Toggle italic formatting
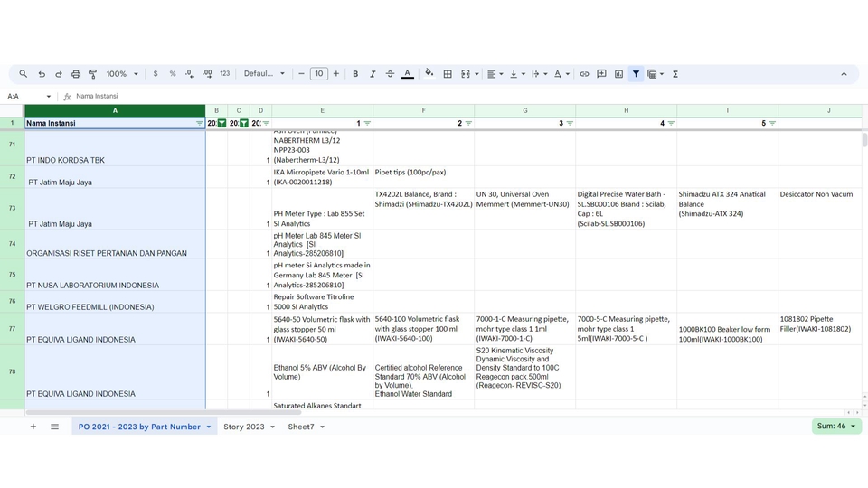This screenshot has width=868, height=488. pyautogui.click(x=373, y=73)
